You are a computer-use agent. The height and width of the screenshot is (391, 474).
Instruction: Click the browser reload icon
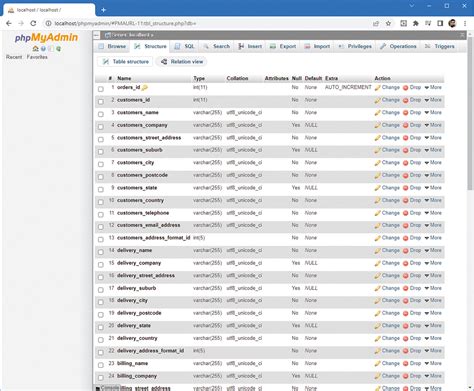coord(33,23)
